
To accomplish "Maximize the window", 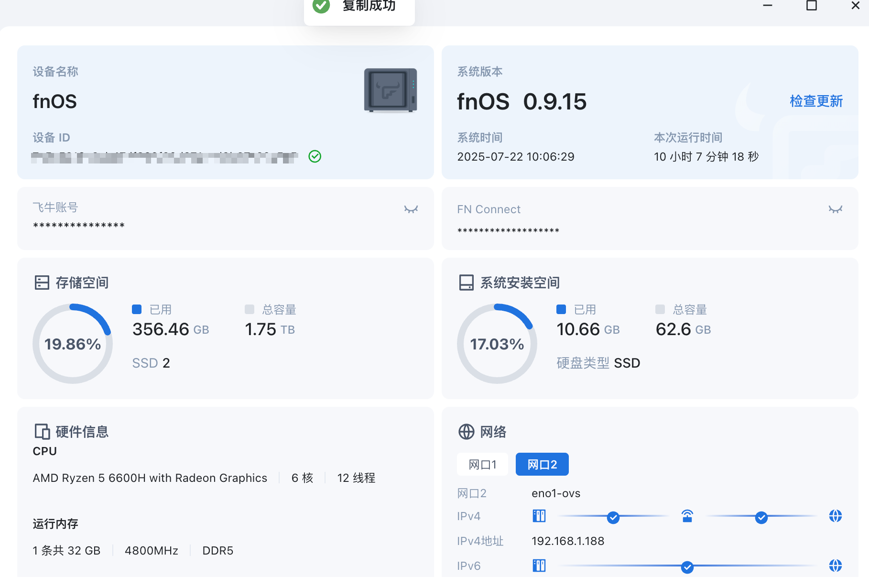I will point(812,5).
